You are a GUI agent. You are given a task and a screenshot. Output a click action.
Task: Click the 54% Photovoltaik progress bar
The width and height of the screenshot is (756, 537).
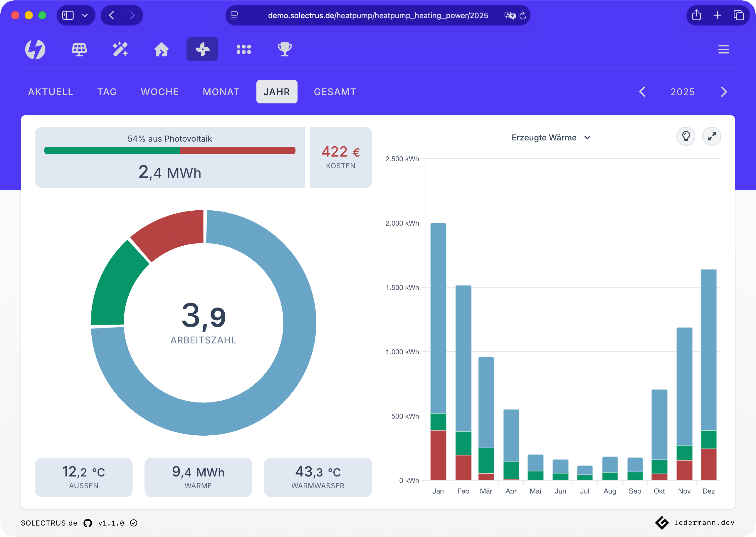pos(169,150)
